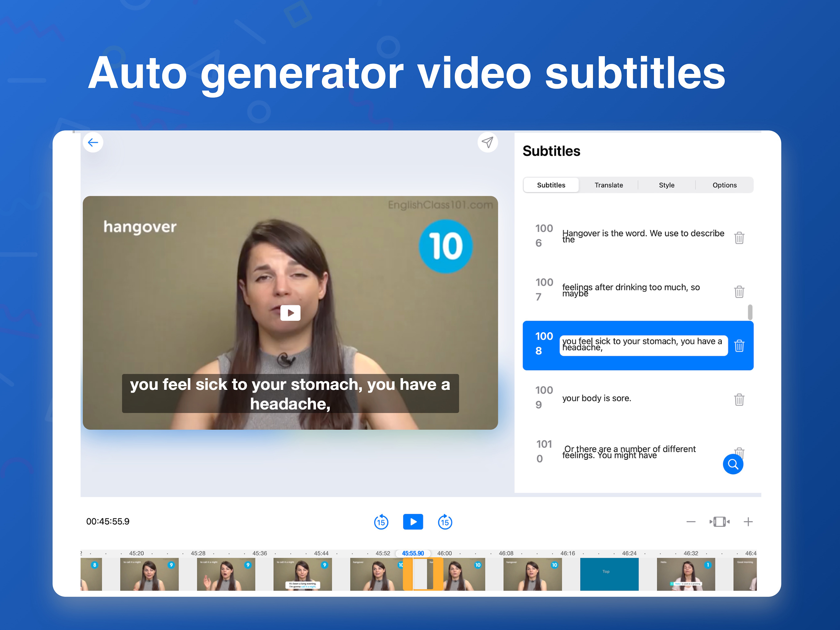Switch to the Translate tab
The width and height of the screenshot is (840, 630).
coord(608,185)
